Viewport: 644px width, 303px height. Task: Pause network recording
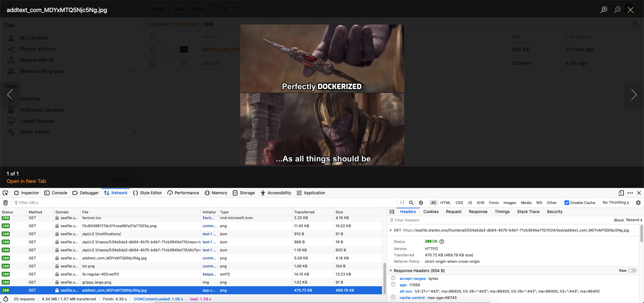point(402,203)
